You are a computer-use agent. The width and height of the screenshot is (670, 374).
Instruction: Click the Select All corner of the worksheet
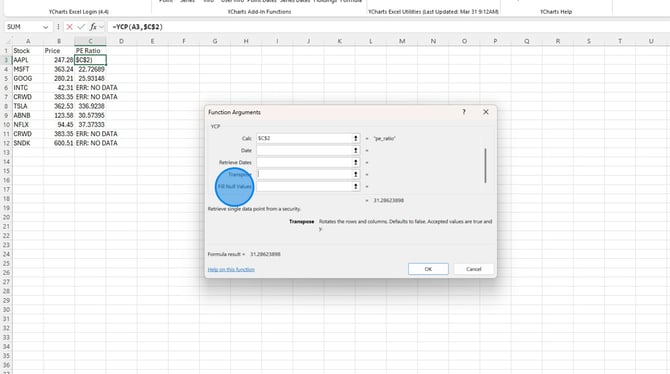(6, 41)
